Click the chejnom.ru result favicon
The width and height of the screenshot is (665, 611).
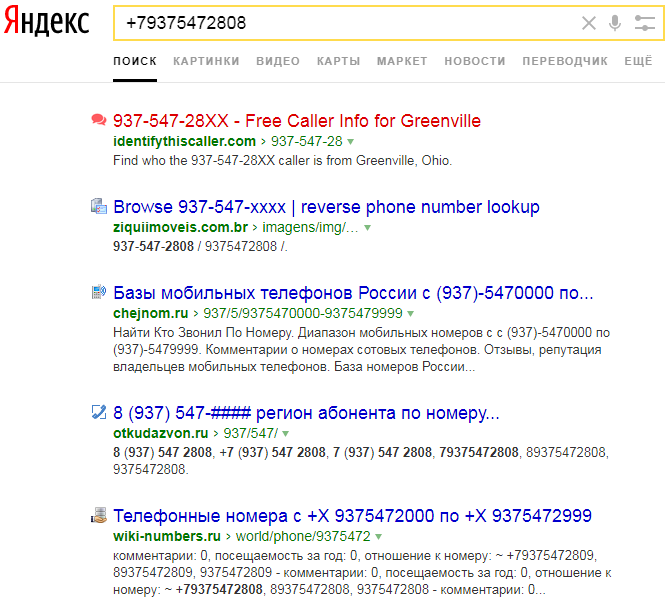click(x=99, y=292)
